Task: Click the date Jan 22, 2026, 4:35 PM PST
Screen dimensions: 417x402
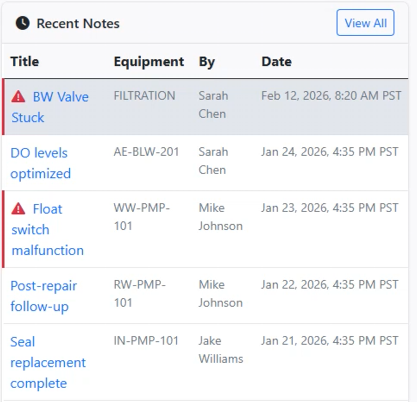Action: click(330, 284)
